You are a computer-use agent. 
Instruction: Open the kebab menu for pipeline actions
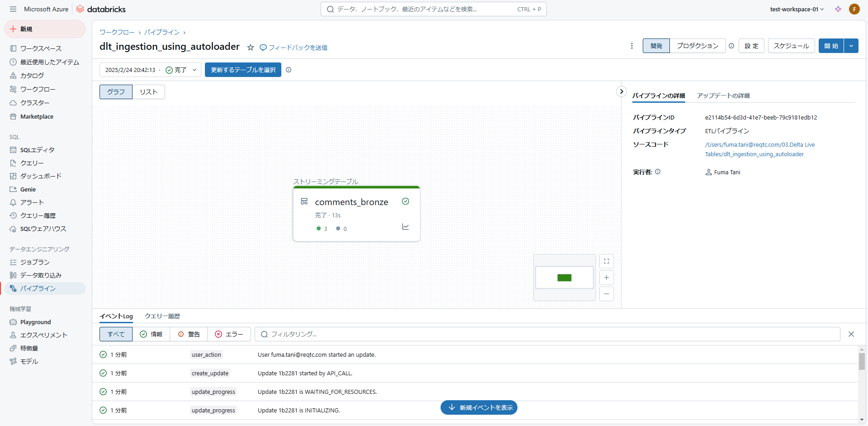pos(632,46)
